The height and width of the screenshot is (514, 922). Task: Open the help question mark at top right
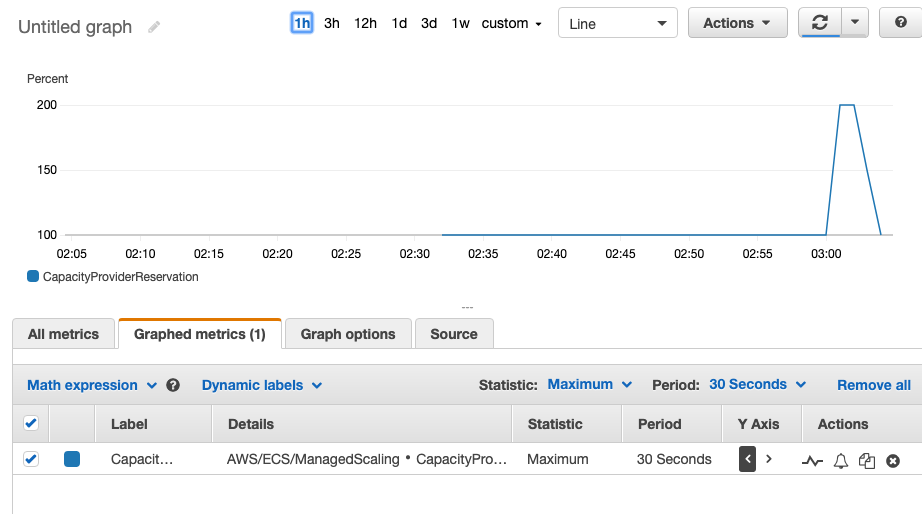click(x=900, y=23)
